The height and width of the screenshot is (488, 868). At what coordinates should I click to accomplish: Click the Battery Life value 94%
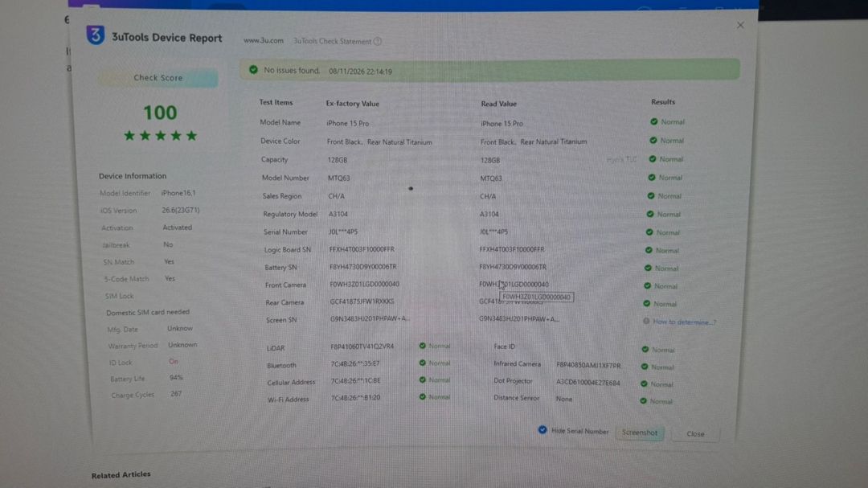(x=176, y=377)
